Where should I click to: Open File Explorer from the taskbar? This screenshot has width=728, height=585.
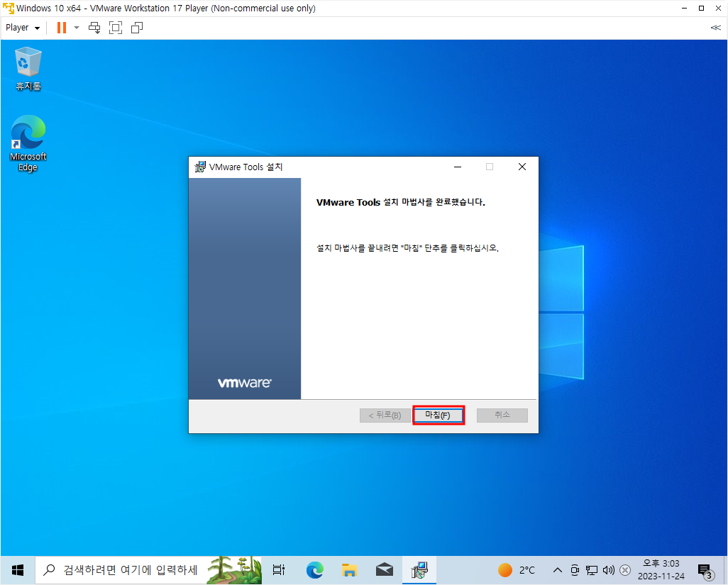point(349,570)
